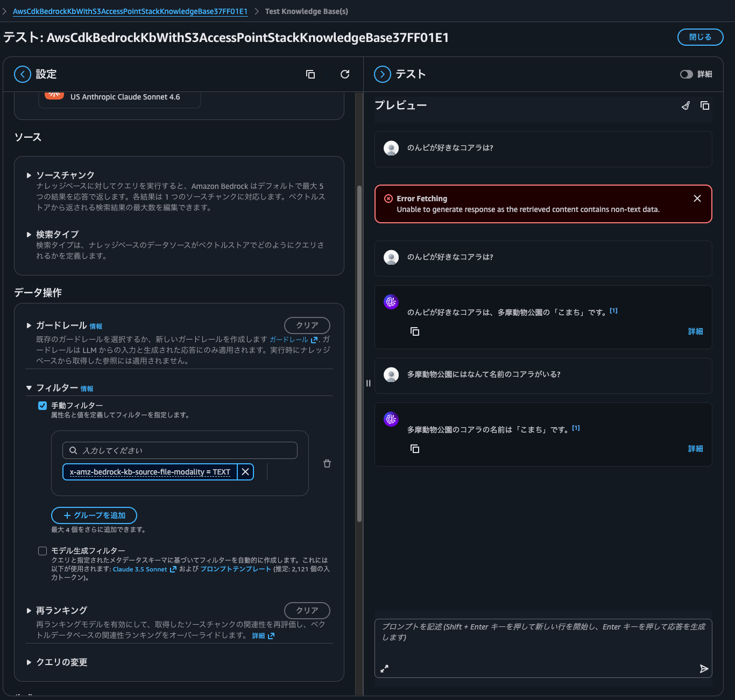The image size is (735, 700).
Task: Open the ガードレール 情報 link
Action: pos(96,327)
